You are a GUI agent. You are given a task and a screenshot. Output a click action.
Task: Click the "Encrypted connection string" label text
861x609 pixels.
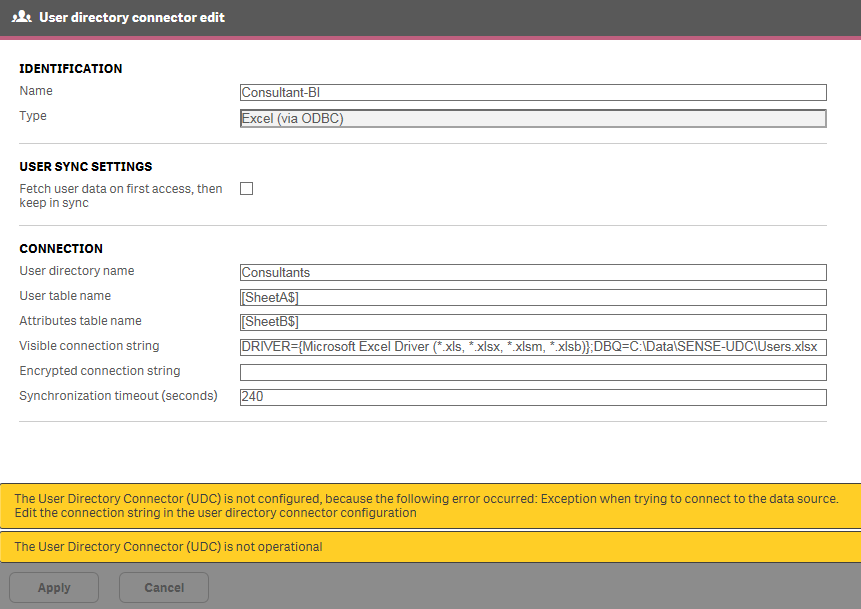coord(100,371)
